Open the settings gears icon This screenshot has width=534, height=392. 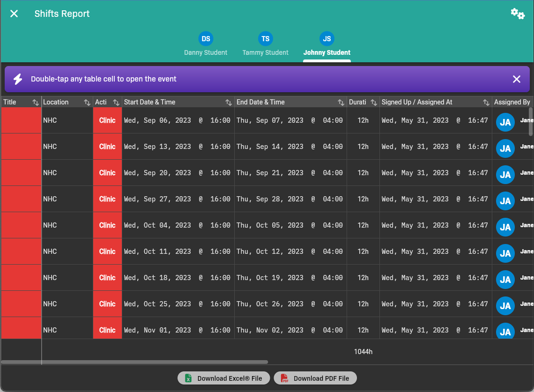[517, 14]
